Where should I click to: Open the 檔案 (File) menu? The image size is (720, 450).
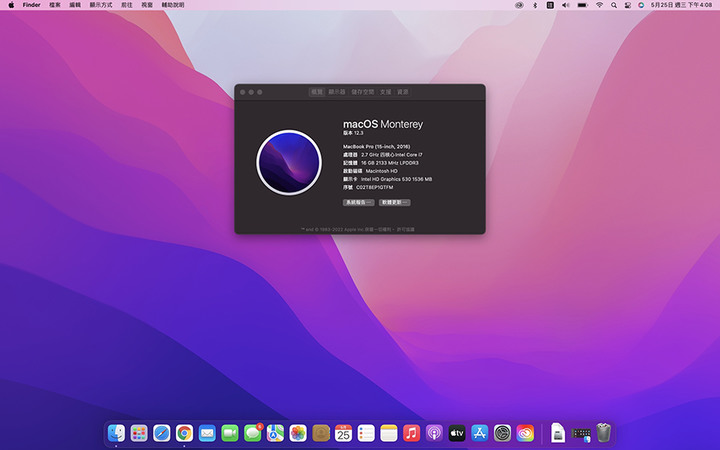[x=55, y=5]
